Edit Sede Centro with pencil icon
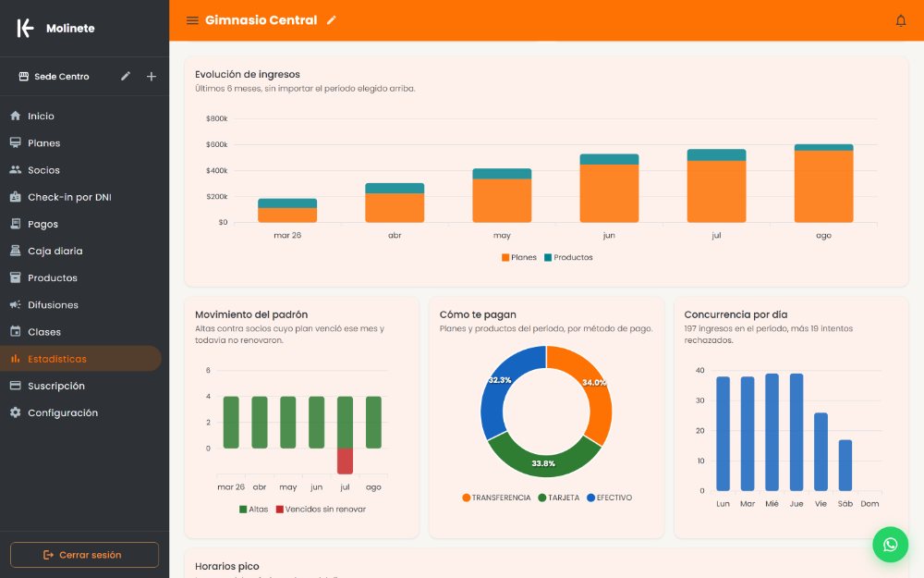 (126, 76)
